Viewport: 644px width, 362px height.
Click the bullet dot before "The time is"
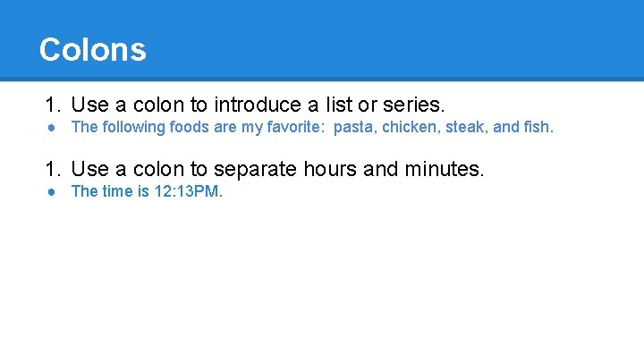pos(51,192)
